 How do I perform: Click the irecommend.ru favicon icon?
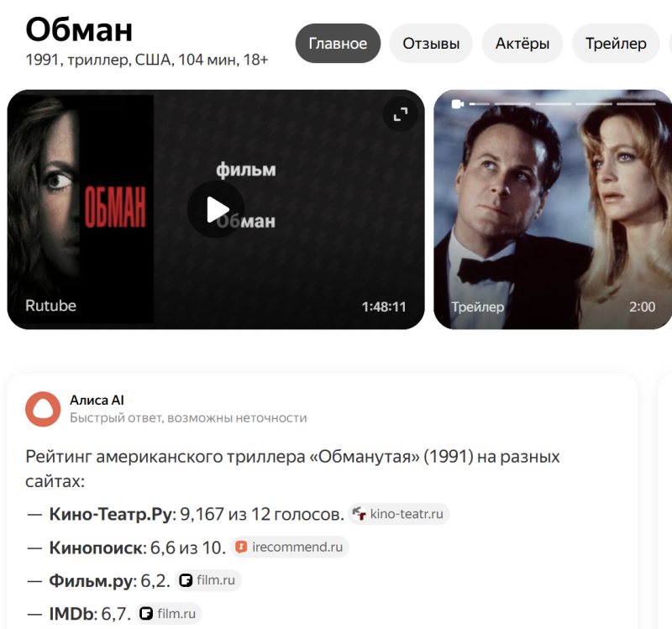pyautogui.click(x=241, y=547)
